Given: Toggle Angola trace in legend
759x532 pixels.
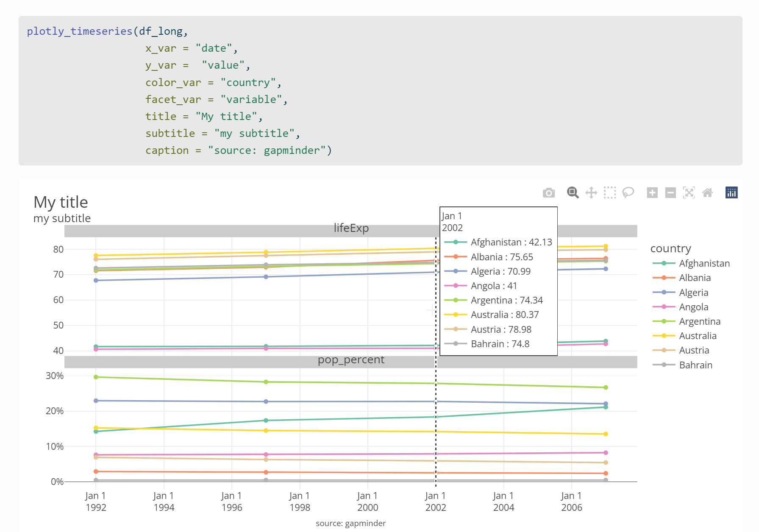Looking at the screenshot, I should click(x=681, y=307).
